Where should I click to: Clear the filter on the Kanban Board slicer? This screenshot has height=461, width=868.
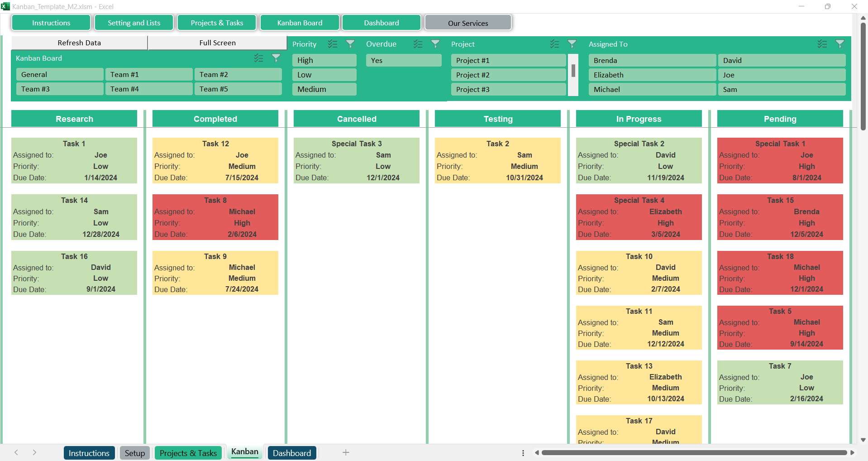(x=276, y=58)
